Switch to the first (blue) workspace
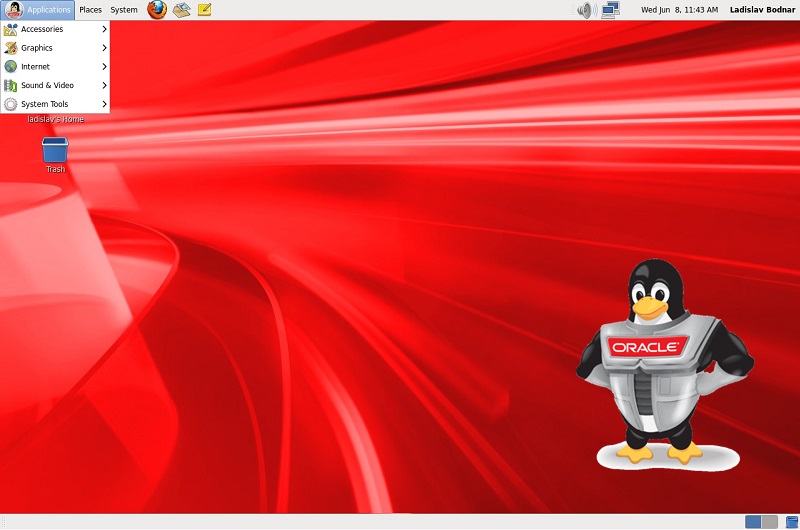This screenshot has width=800, height=530. coord(753,522)
